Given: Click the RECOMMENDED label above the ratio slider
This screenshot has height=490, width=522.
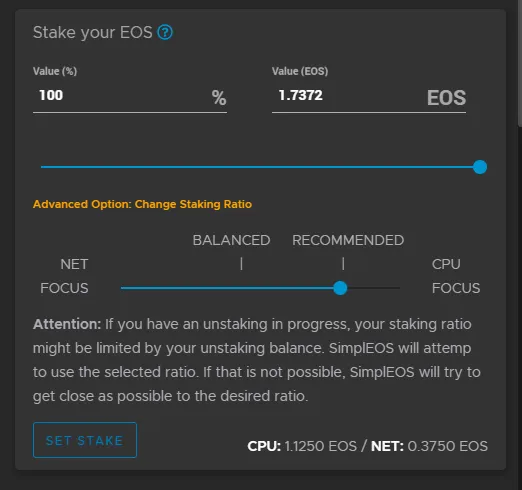Looking at the screenshot, I should 348,240.
